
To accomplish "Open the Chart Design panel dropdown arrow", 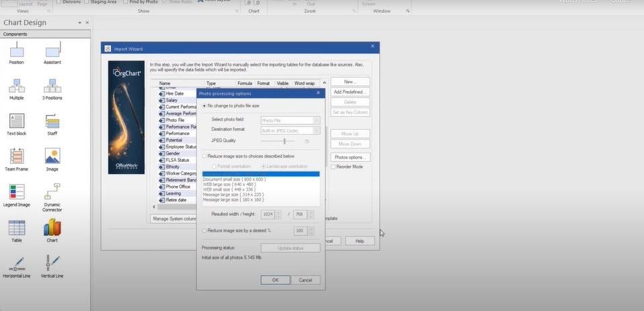I will point(79,23).
